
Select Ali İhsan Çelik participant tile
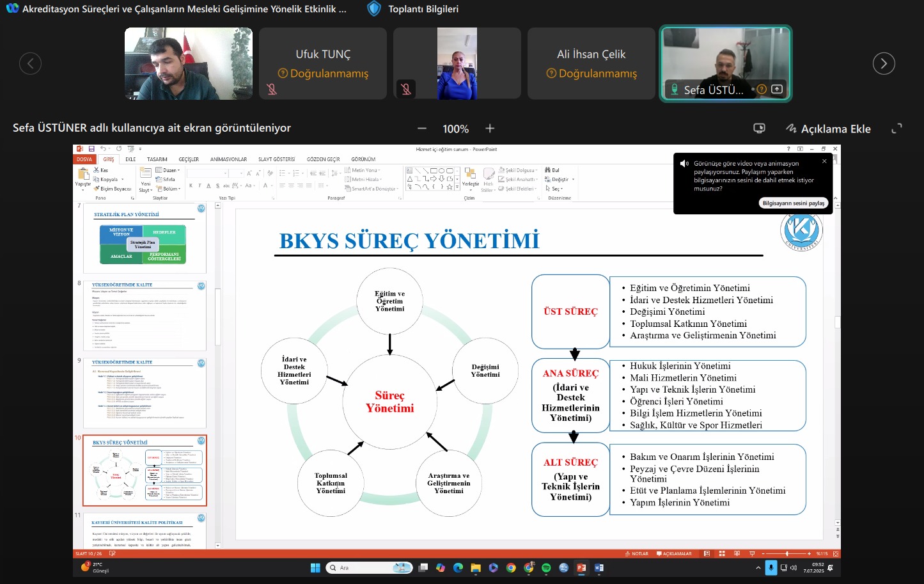coord(591,63)
